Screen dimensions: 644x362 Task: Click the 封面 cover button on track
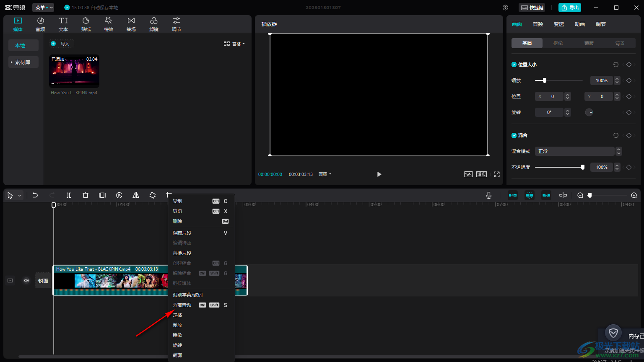tap(43, 281)
